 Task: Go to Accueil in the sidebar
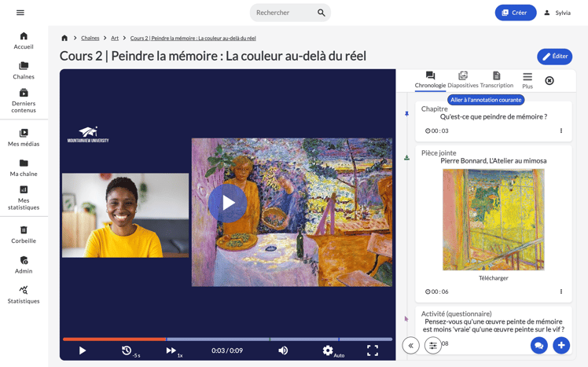point(24,41)
